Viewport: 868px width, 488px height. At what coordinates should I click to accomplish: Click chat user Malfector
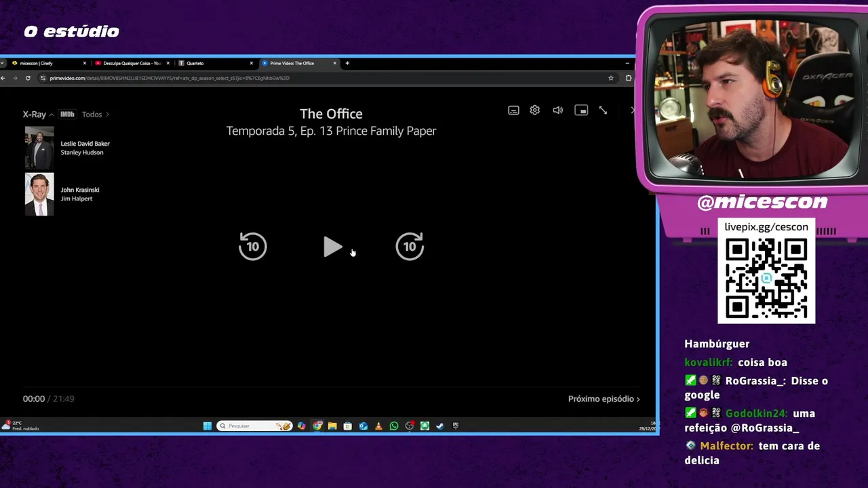click(727, 446)
